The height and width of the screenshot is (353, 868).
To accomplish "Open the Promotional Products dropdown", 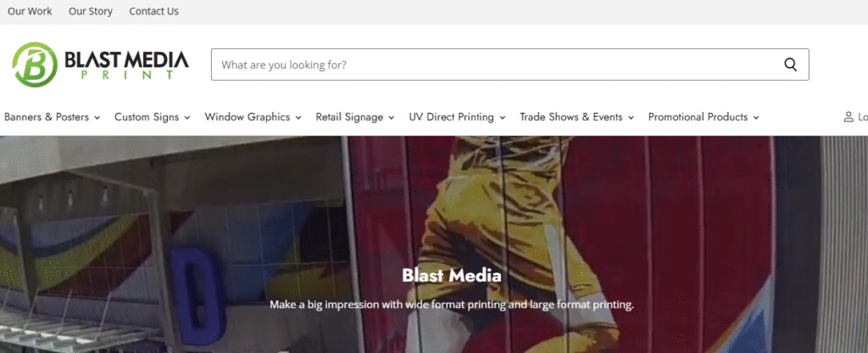I will coord(704,117).
